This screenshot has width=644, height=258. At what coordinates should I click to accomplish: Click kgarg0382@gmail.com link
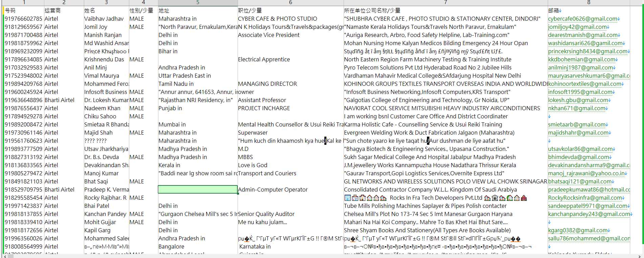[578, 230]
